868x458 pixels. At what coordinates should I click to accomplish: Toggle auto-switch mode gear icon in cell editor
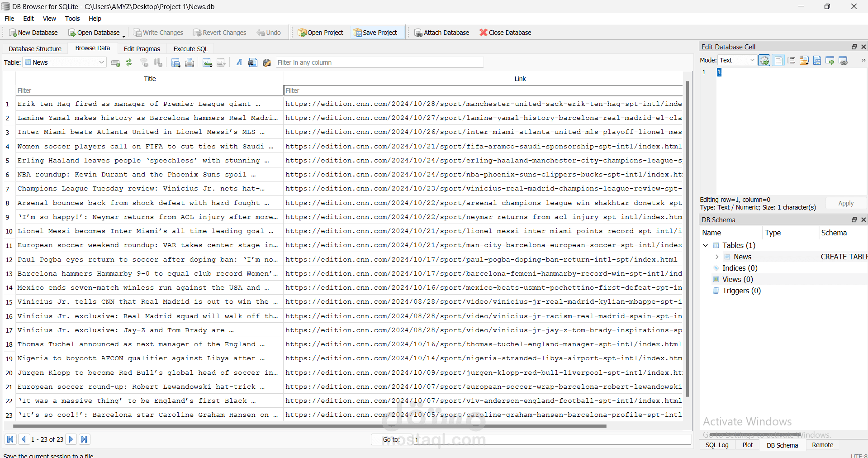tap(764, 60)
